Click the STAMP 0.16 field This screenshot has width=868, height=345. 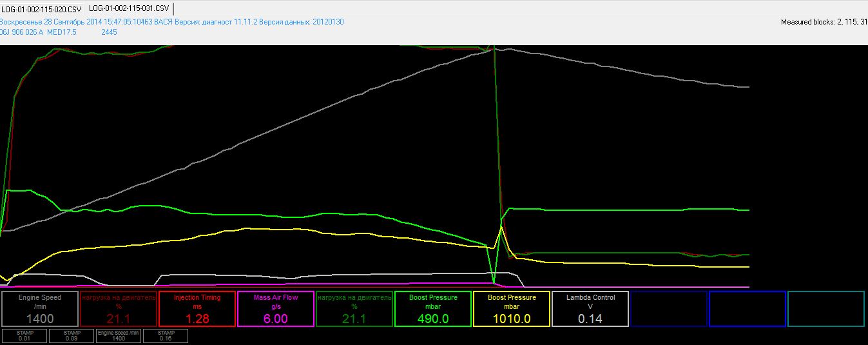pos(165,335)
